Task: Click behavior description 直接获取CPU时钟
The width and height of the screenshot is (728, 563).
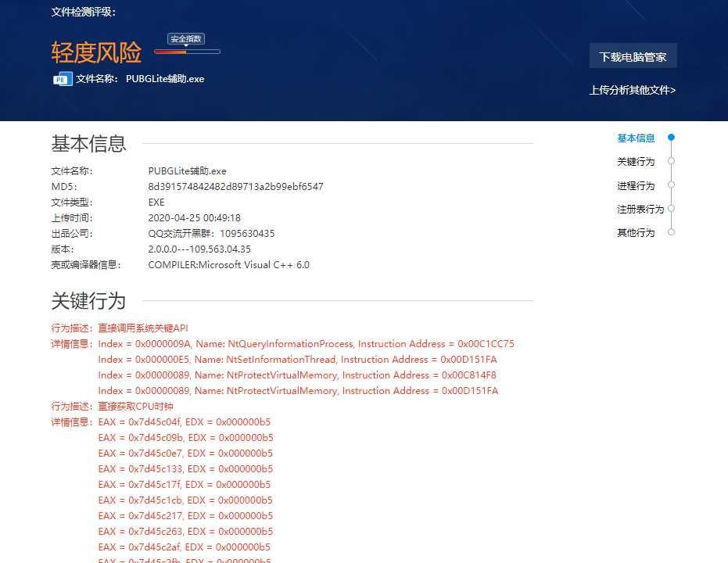Action: [x=135, y=407]
